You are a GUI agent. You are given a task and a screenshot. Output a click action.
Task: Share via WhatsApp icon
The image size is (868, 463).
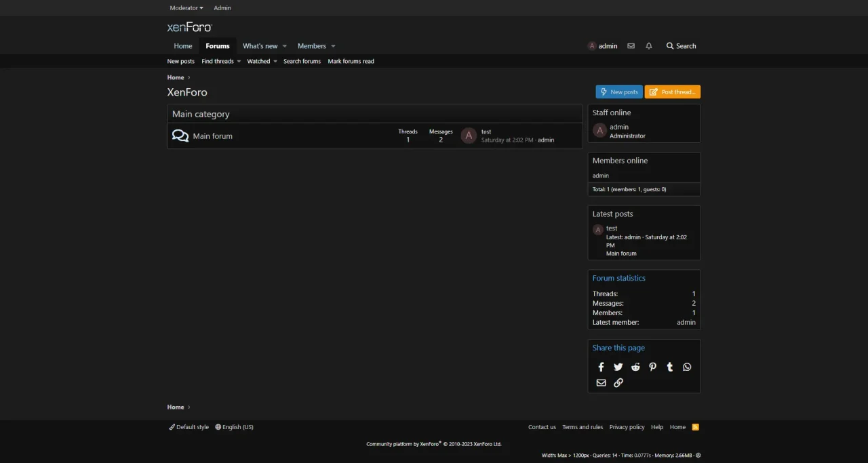click(x=687, y=367)
